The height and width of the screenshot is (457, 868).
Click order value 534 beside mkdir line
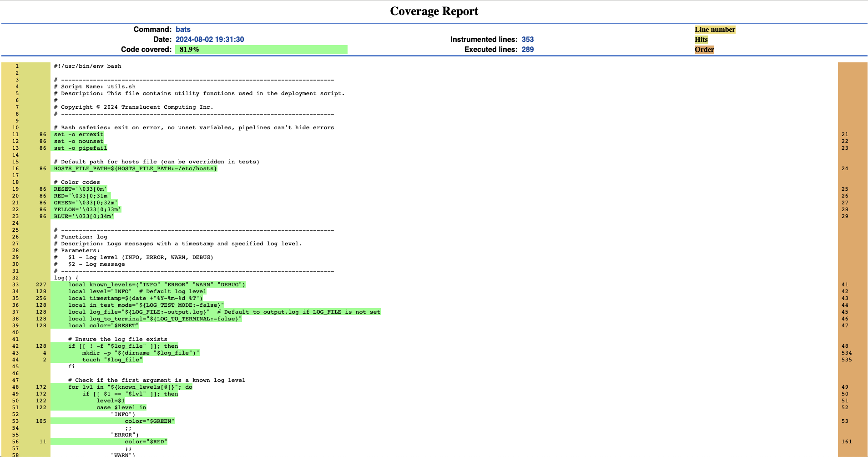(847, 353)
